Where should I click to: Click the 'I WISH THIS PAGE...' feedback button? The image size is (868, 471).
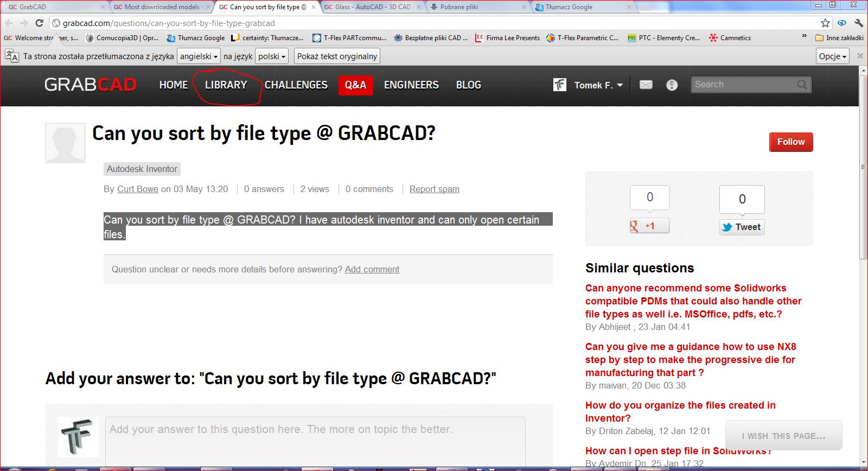click(784, 436)
